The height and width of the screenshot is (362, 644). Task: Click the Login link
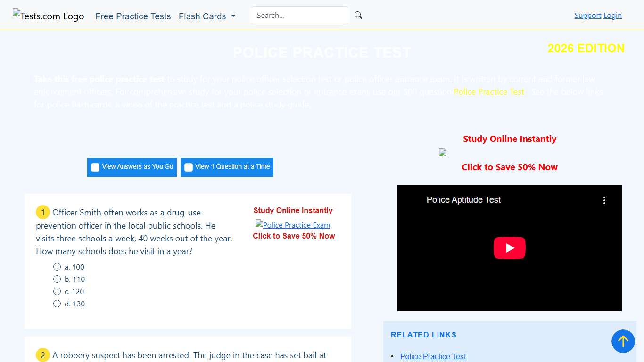click(612, 16)
